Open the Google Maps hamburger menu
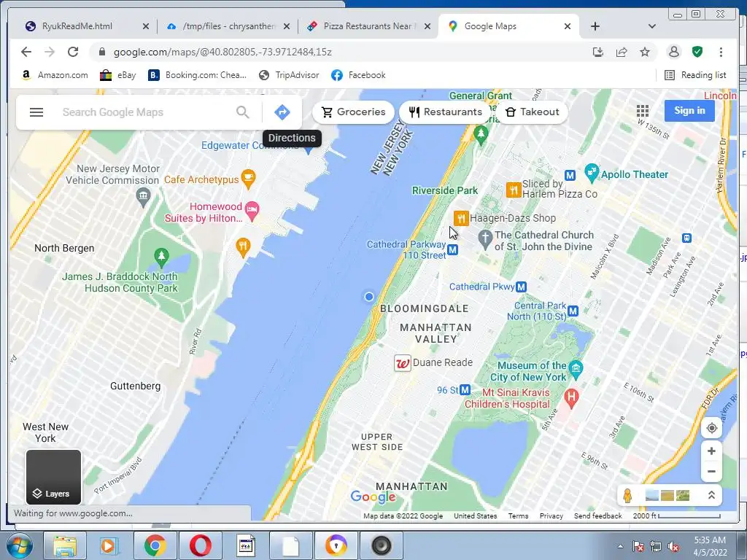This screenshot has width=747, height=560. pyautogui.click(x=36, y=112)
